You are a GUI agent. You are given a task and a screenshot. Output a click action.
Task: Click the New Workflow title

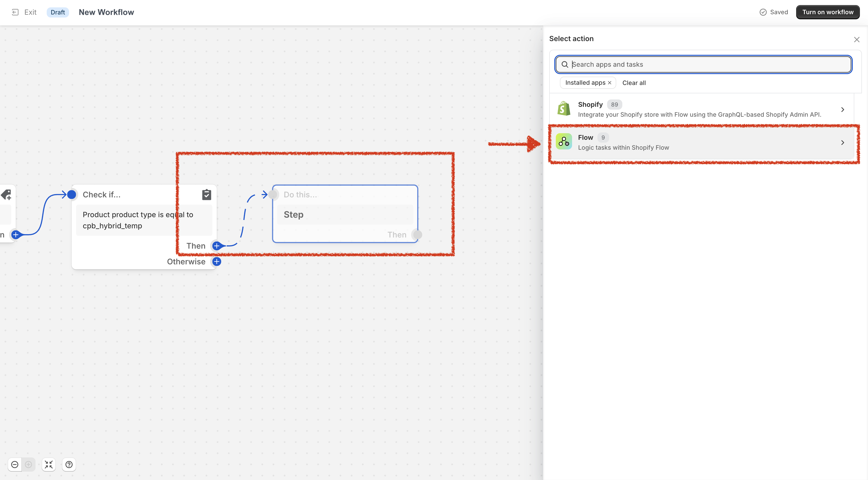pos(107,12)
